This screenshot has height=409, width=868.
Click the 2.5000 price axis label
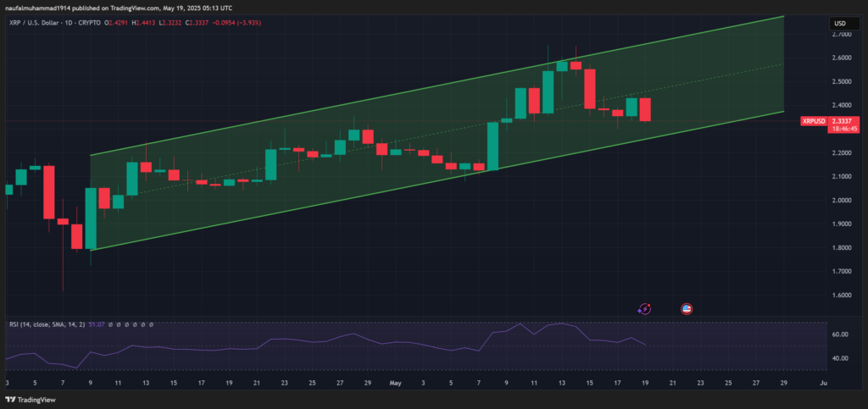pyautogui.click(x=842, y=81)
